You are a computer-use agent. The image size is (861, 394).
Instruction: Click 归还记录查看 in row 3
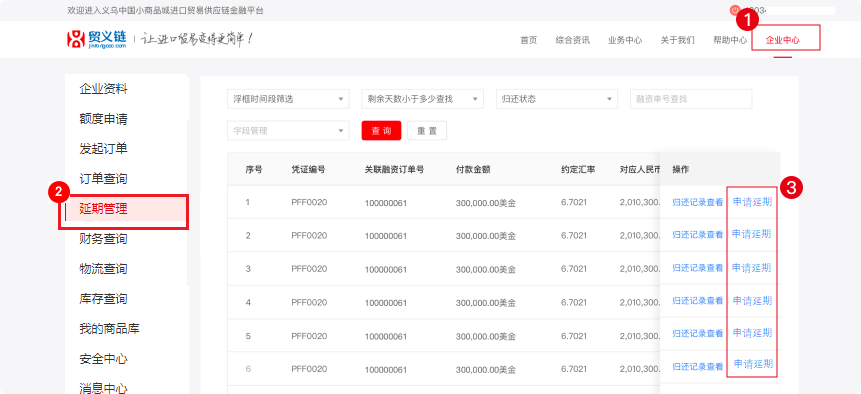click(x=697, y=268)
